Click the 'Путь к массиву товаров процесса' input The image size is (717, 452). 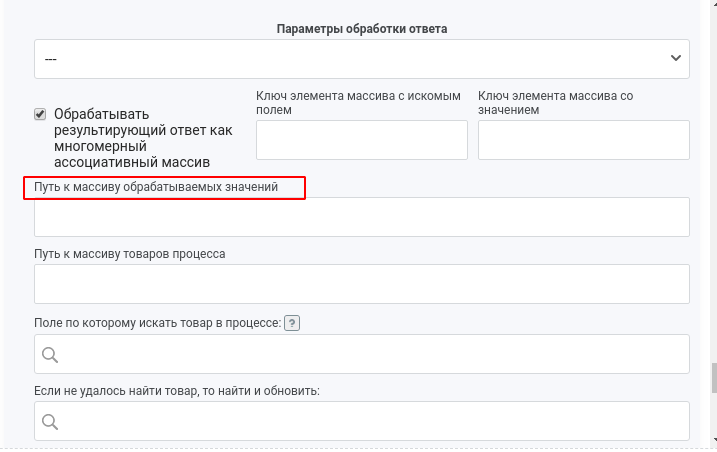click(362, 284)
